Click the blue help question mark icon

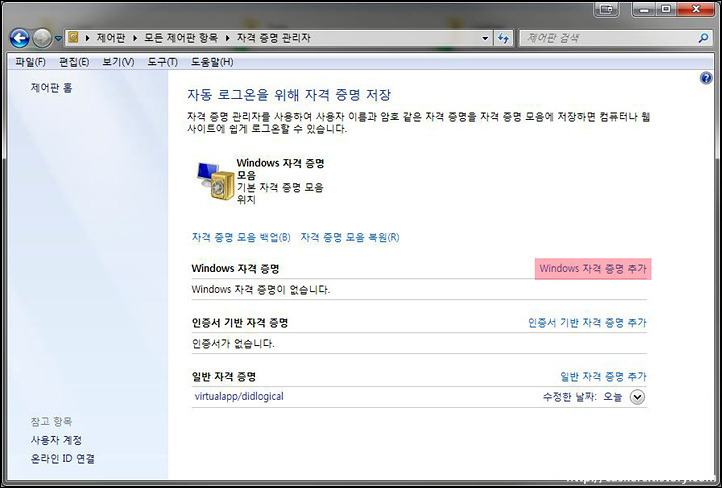706,78
